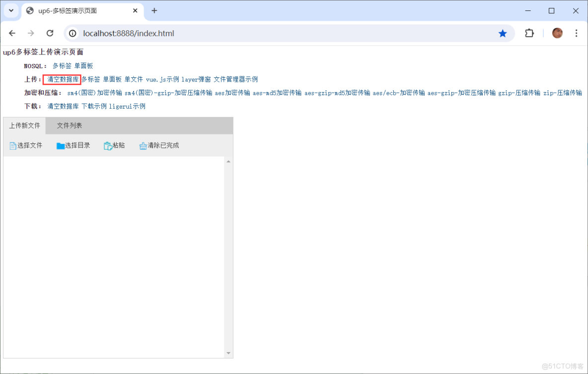Select the 上传新文件 tab
This screenshot has height=374, width=588.
(x=24, y=125)
